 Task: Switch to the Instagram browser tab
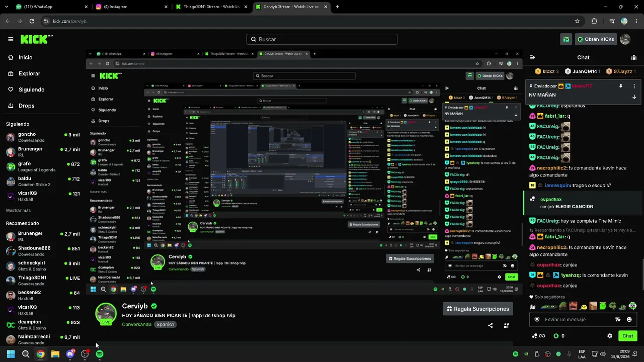coord(131,7)
